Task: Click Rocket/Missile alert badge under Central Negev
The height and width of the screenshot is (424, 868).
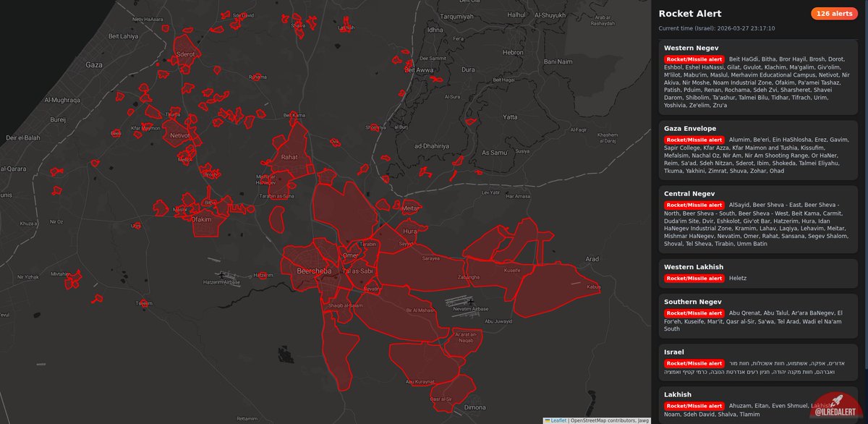Action: [694, 205]
